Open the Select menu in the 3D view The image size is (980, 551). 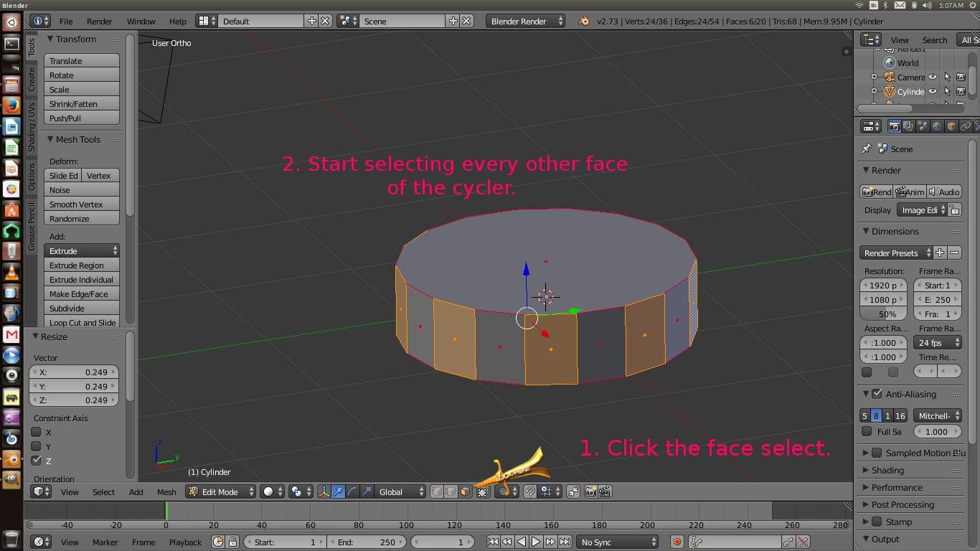[x=103, y=491]
